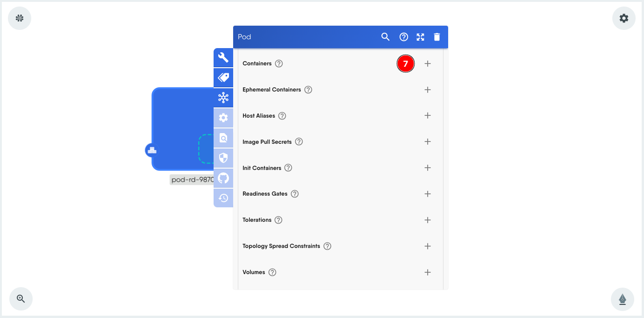Switch to the labels tag tab
Viewport: 644px width, 318px height.
(x=223, y=78)
